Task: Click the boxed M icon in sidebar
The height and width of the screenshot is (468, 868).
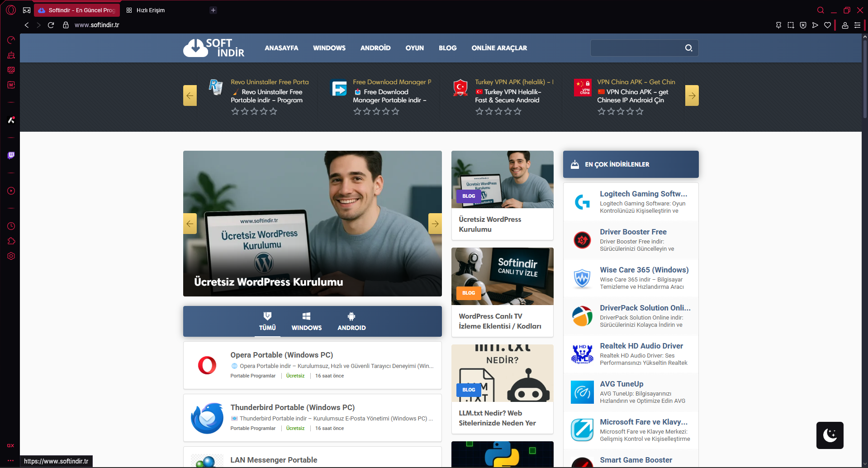Action: pos(11,85)
